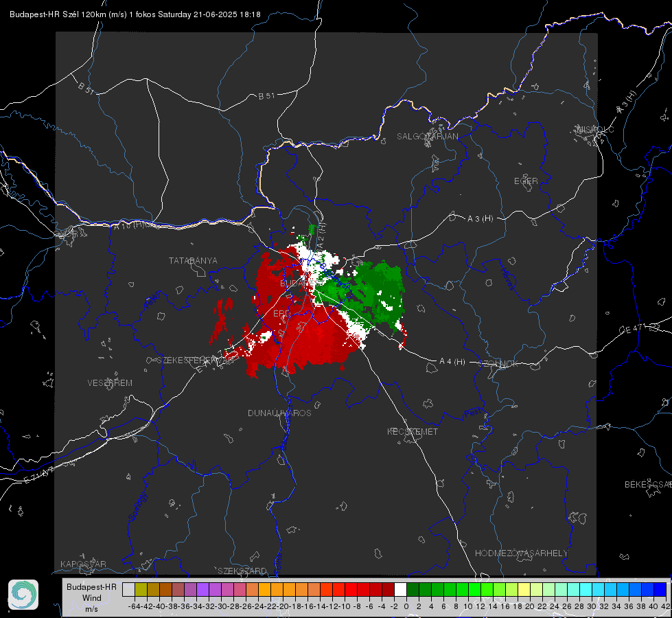Click the EGER city label
Image resolution: width=672 pixels, height=618 pixels.
click(x=526, y=181)
